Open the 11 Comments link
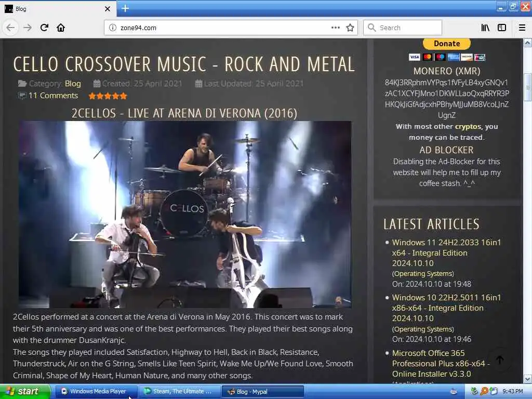 [x=54, y=96]
